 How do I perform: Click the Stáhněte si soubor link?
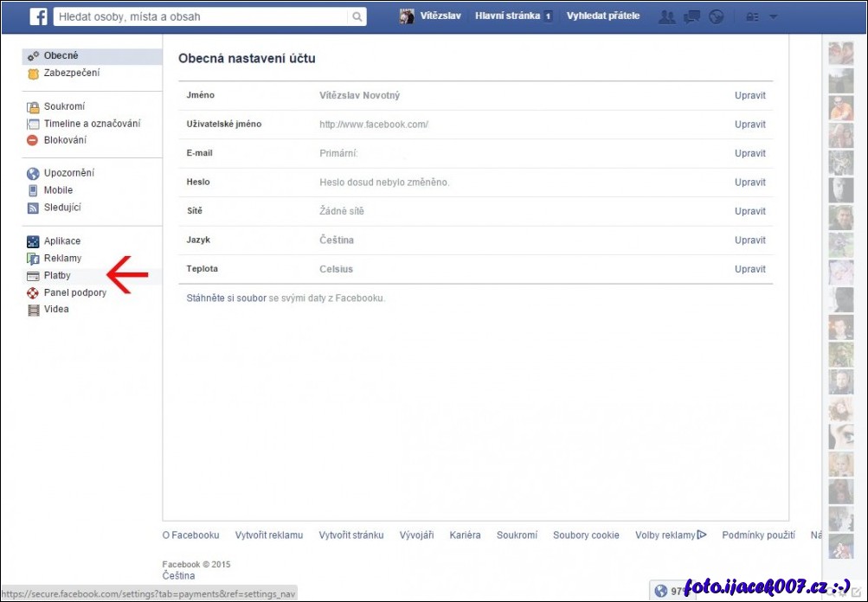coord(226,298)
